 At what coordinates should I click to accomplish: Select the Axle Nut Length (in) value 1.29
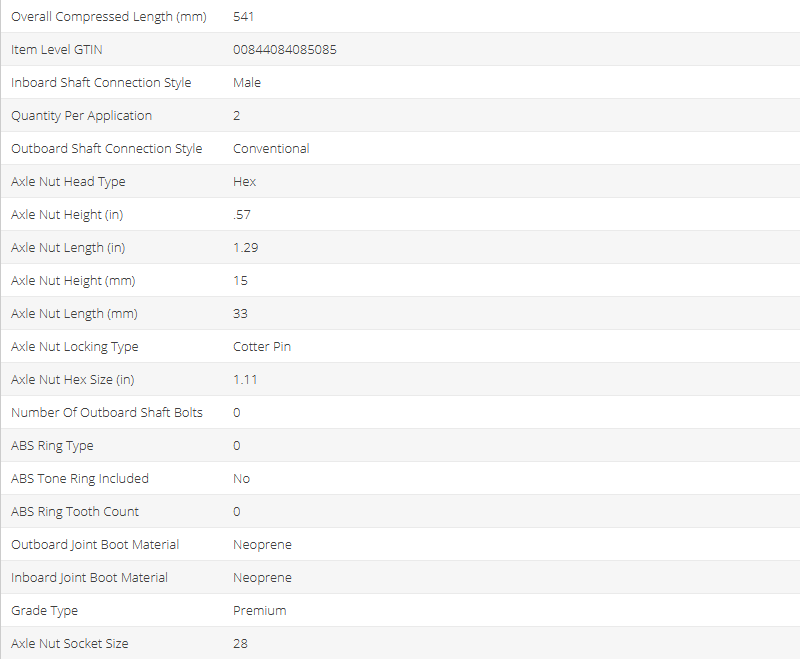click(245, 247)
